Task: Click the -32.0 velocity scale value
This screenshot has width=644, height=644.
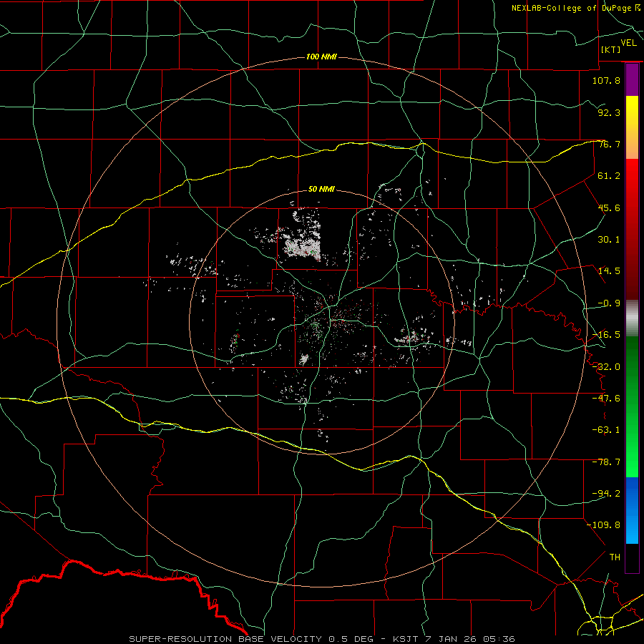Action: [606, 367]
